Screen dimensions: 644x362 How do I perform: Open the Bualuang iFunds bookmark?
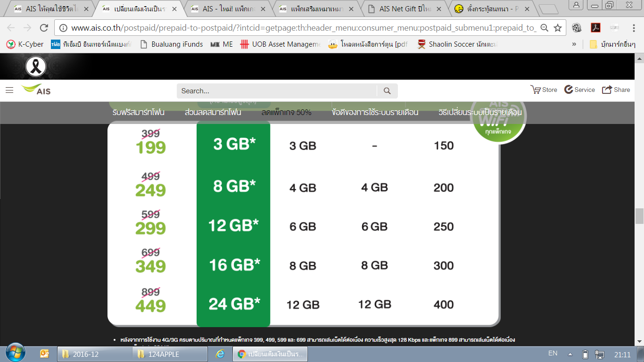click(172, 44)
